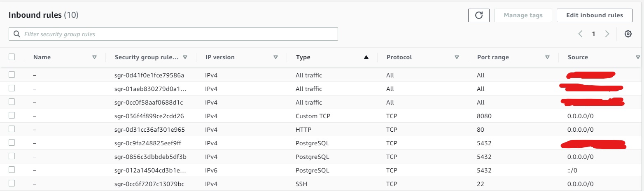The width and height of the screenshot is (644, 191).
Task: Sort by IP version column arrow
Action: click(x=275, y=57)
